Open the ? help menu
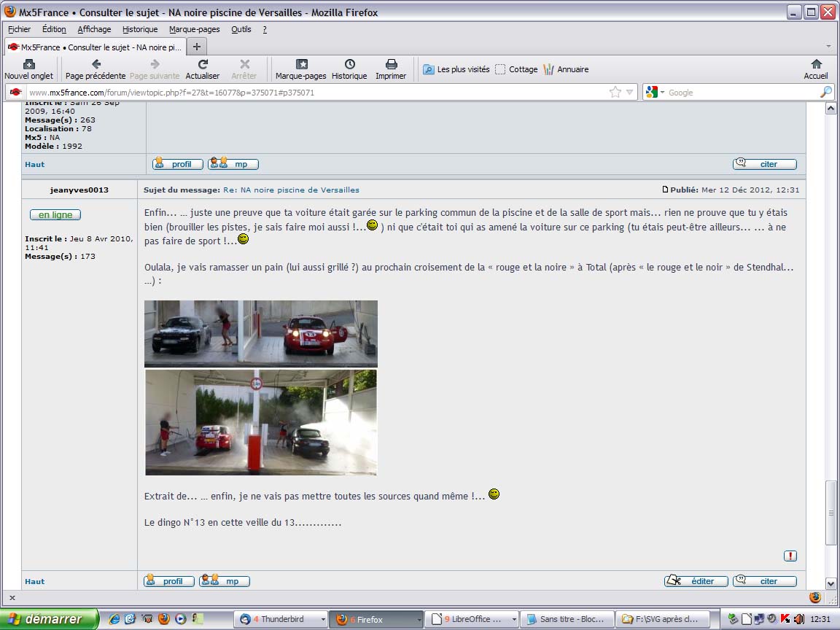Viewport: 840px width, 630px height. pyautogui.click(x=265, y=29)
